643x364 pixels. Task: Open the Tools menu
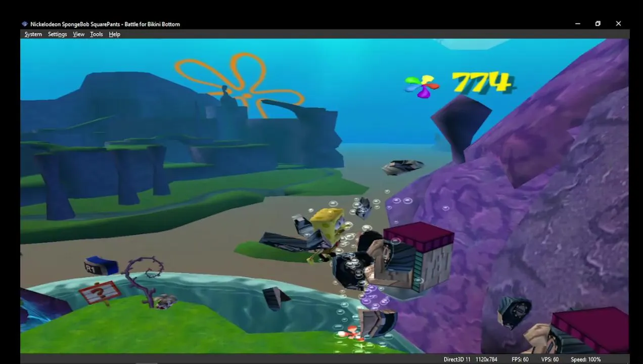click(96, 34)
